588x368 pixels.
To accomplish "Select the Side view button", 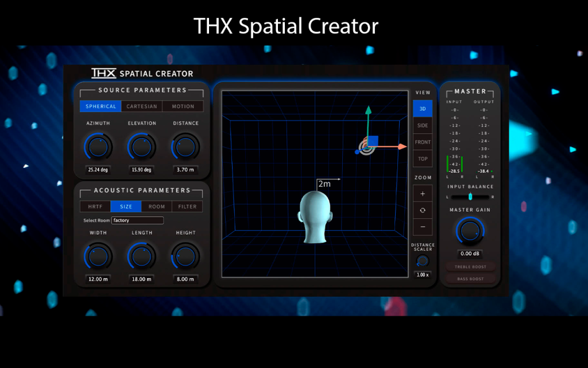I will (x=423, y=125).
